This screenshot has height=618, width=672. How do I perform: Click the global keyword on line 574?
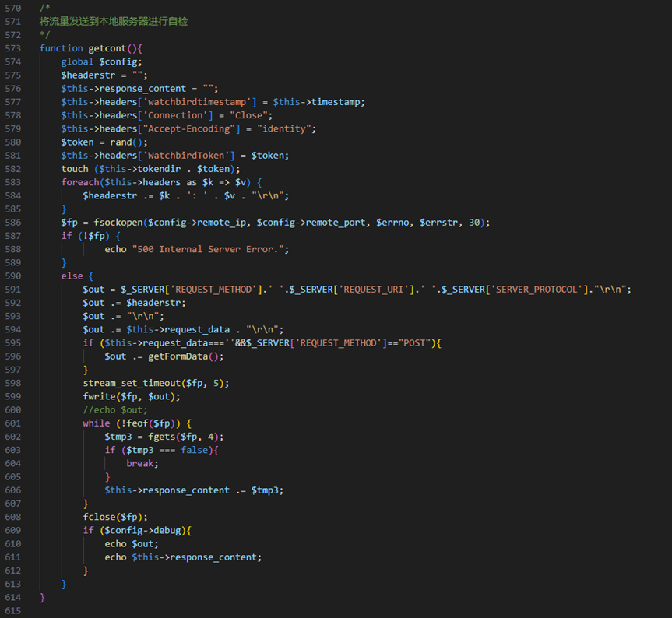coord(77,61)
